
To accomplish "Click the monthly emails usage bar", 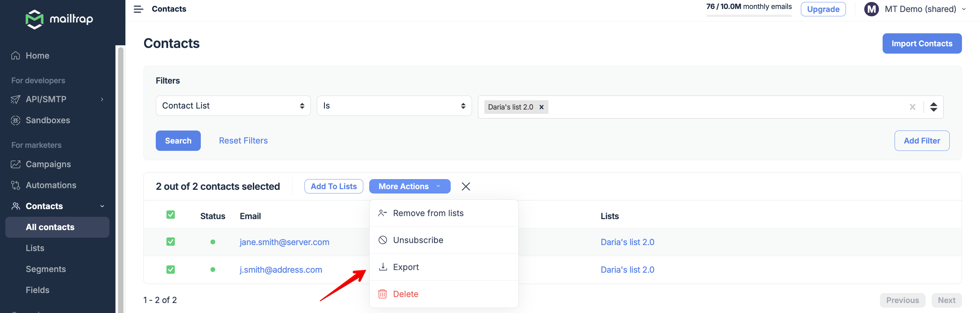I will pos(748,15).
